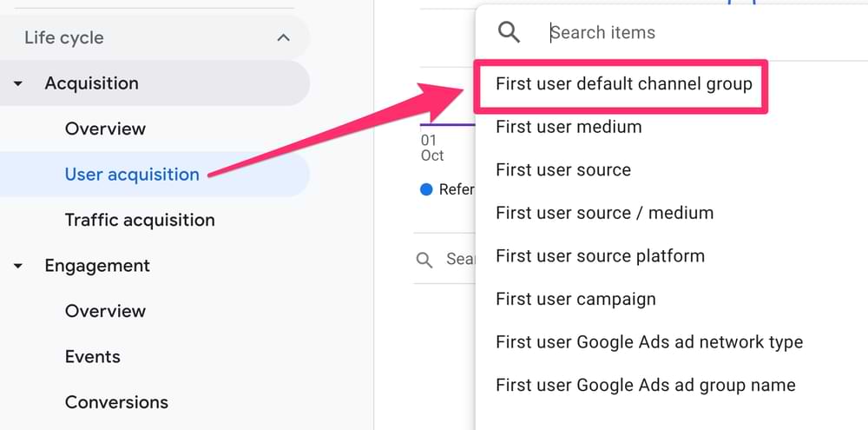Collapse the Acquisition tree arrow
Screen dimensions: 868x430
coord(18,83)
